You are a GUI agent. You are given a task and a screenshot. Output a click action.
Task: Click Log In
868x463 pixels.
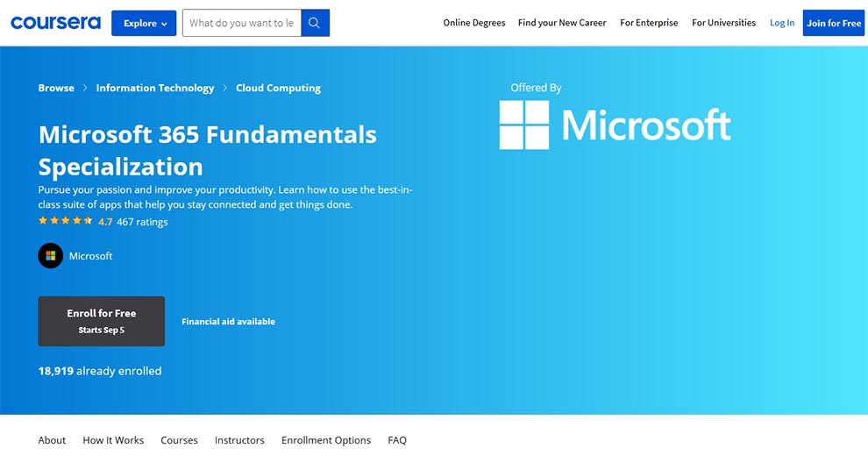[782, 23]
